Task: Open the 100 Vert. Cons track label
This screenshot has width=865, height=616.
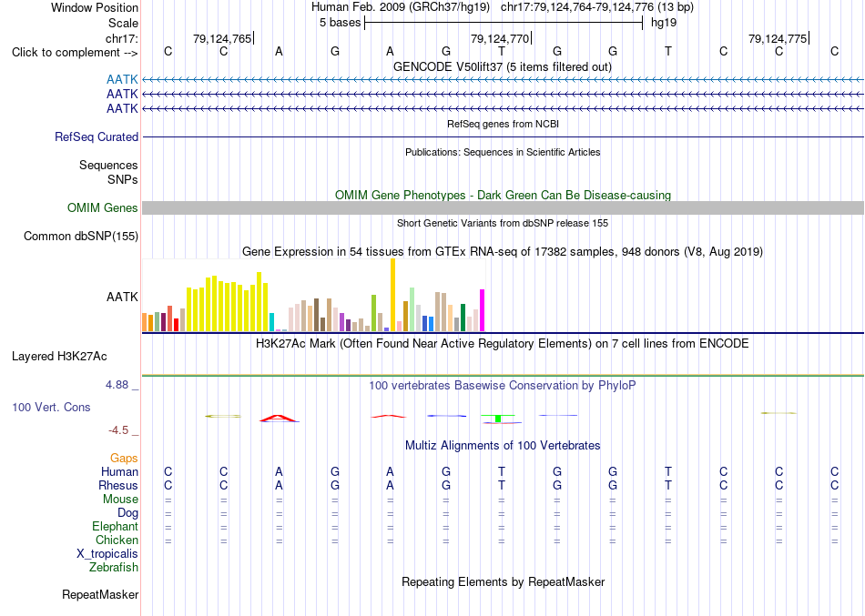Action: (51, 407)
